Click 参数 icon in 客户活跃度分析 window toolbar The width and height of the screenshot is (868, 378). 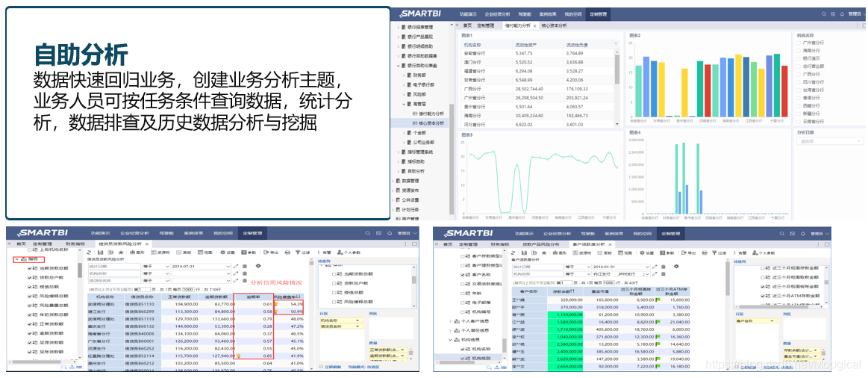(662, 252)
